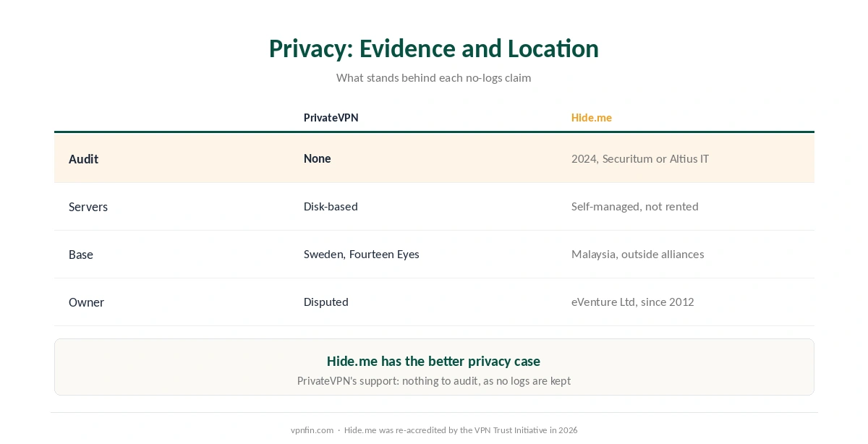Click the 'Self-managed, not rented' cell
Screen dimensions: 868x444
pos(635,207)
